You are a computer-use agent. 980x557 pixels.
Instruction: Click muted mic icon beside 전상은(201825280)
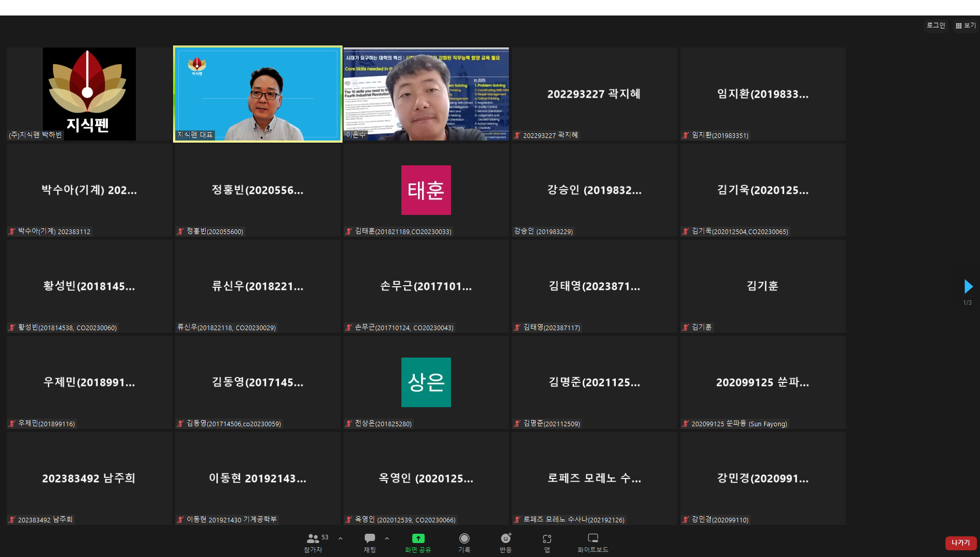pyautogui.click(x=349, y=424)
